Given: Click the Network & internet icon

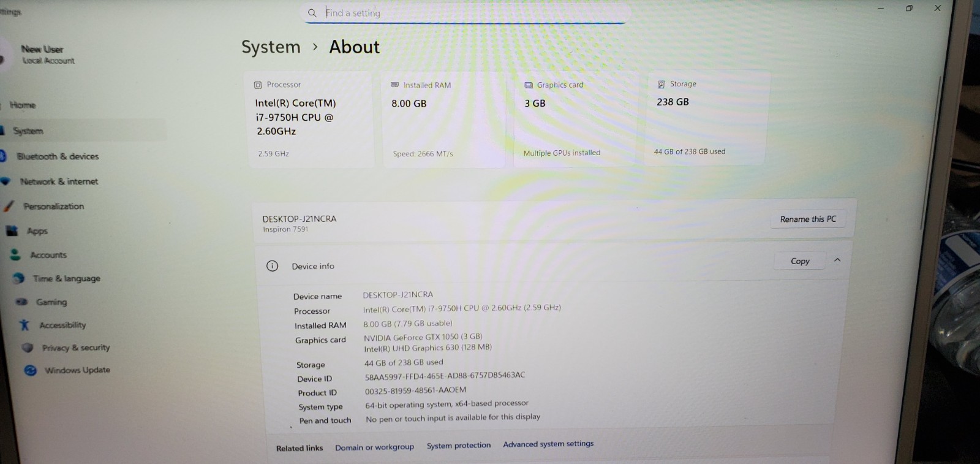Looking at the screenshot, I should (6, 181).
